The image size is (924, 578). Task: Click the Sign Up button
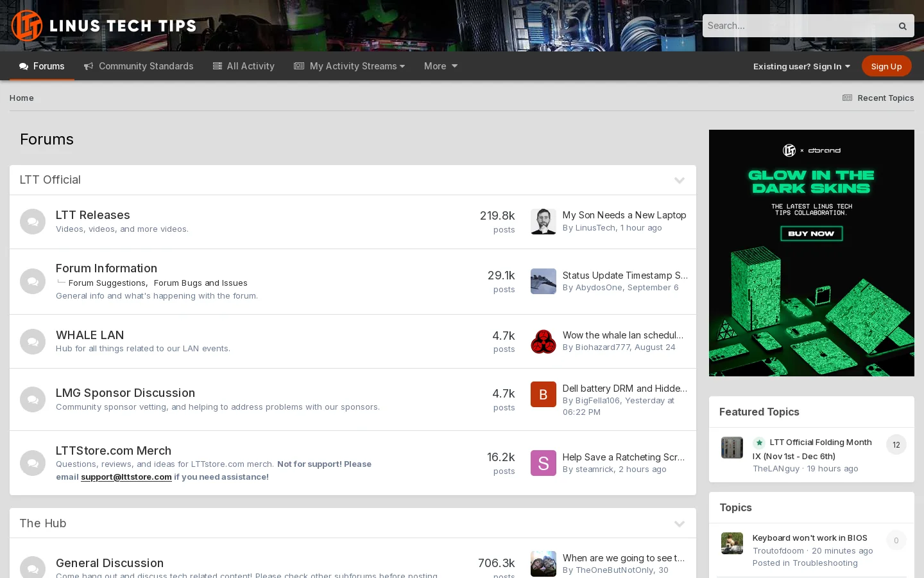886,66
